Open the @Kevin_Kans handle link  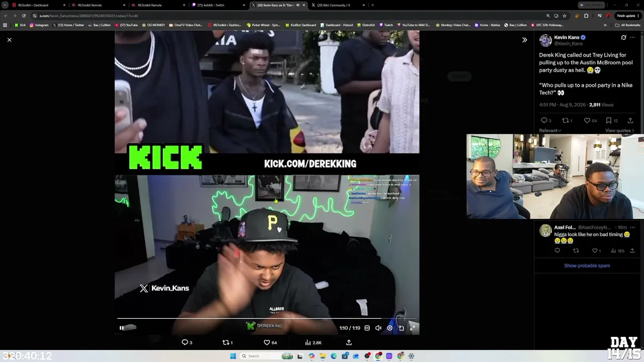(569, 44)
